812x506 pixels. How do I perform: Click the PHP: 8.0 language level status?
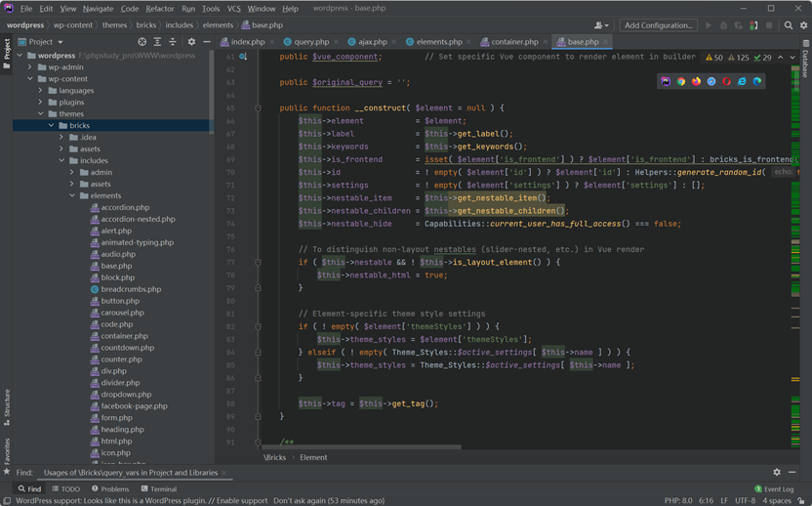coord(678,501)
